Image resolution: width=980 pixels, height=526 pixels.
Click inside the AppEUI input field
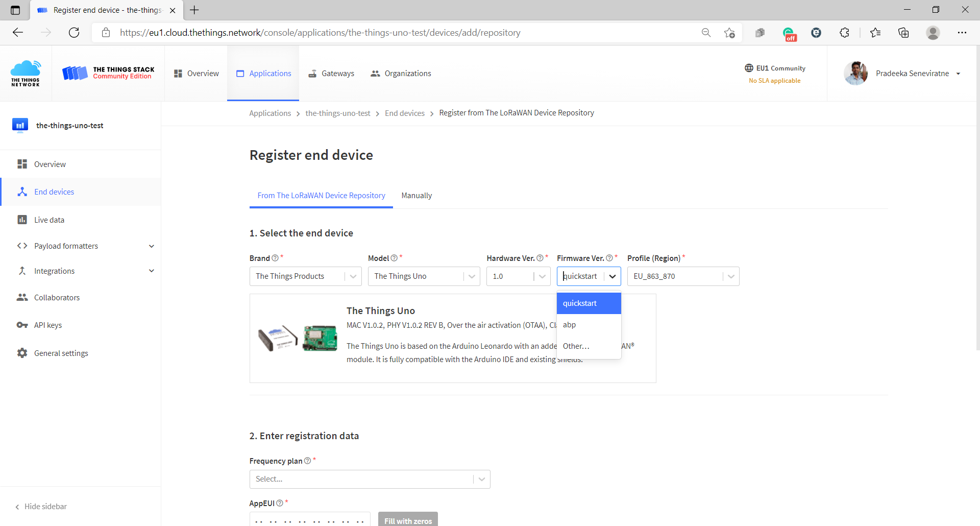309,520
